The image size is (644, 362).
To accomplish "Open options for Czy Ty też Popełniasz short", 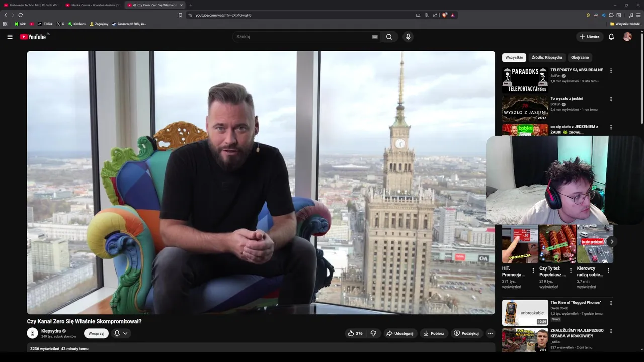I will [x=571, y=270].
